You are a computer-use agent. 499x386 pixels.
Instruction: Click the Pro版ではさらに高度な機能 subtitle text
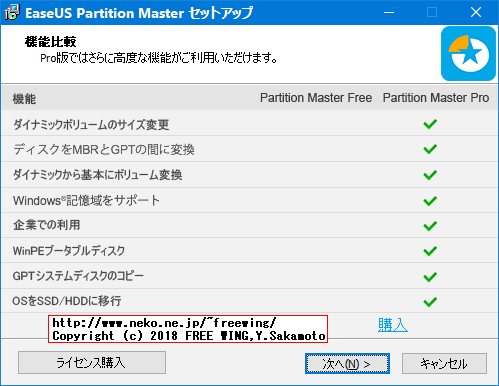tap(159, 58)
